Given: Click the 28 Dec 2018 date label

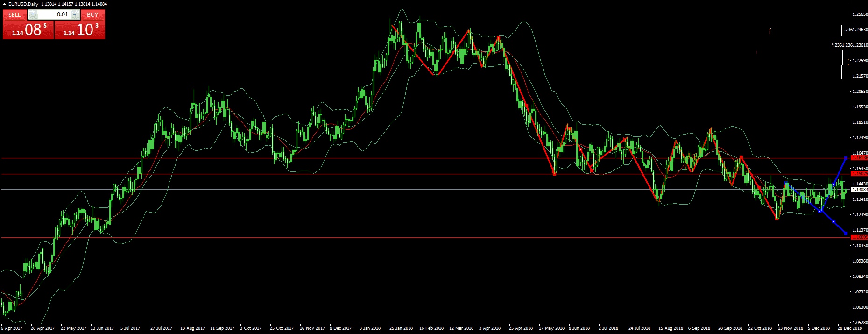Looking at the screenshot, I should [x=850, y=328].
